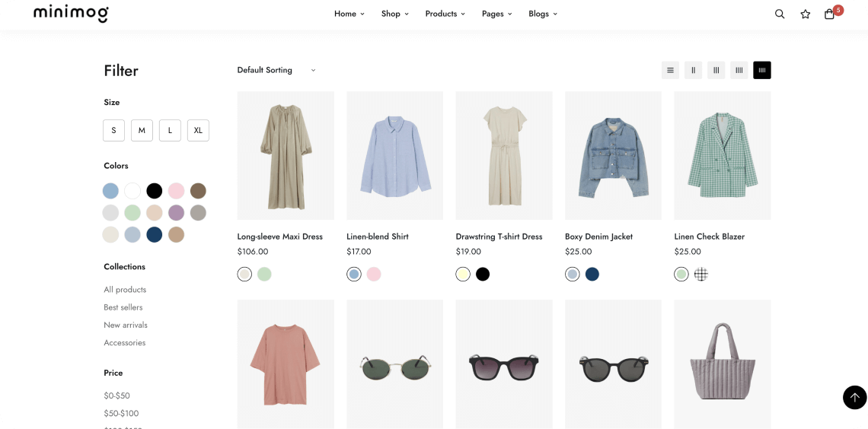The width and height of the screenshot is (868, 429).
Task: Filter by black color swatch
Action: coord(155,191)
